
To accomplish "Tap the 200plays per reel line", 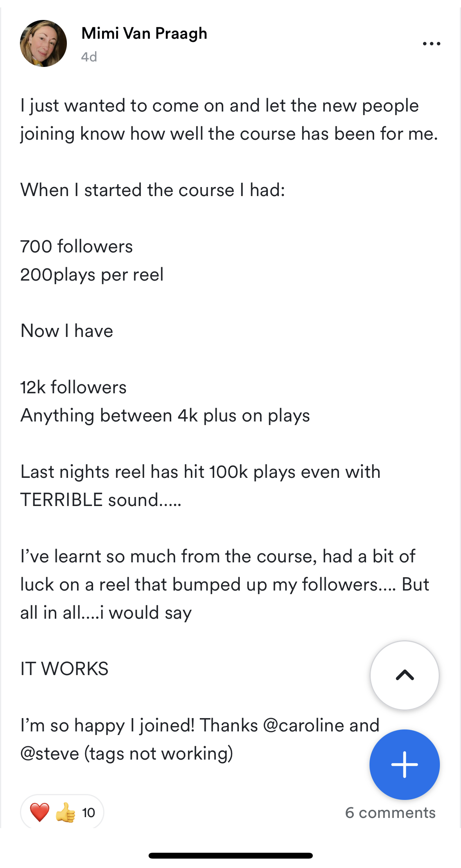I will click(x=92, y=275).
